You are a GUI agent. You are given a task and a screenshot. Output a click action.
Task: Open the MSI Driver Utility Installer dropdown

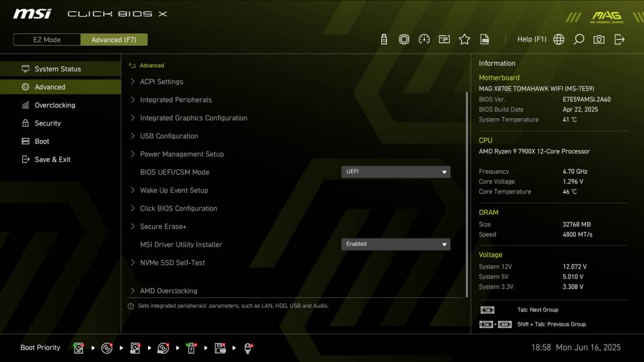[396, 244]
